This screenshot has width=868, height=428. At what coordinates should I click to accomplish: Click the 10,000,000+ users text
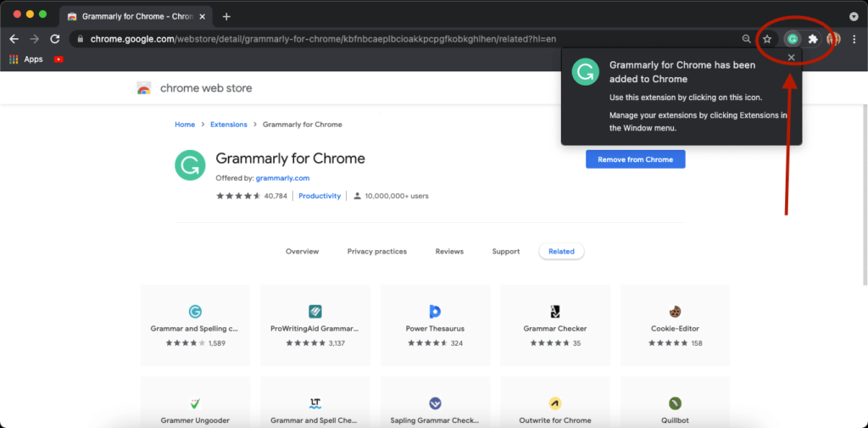click(397, 196)
